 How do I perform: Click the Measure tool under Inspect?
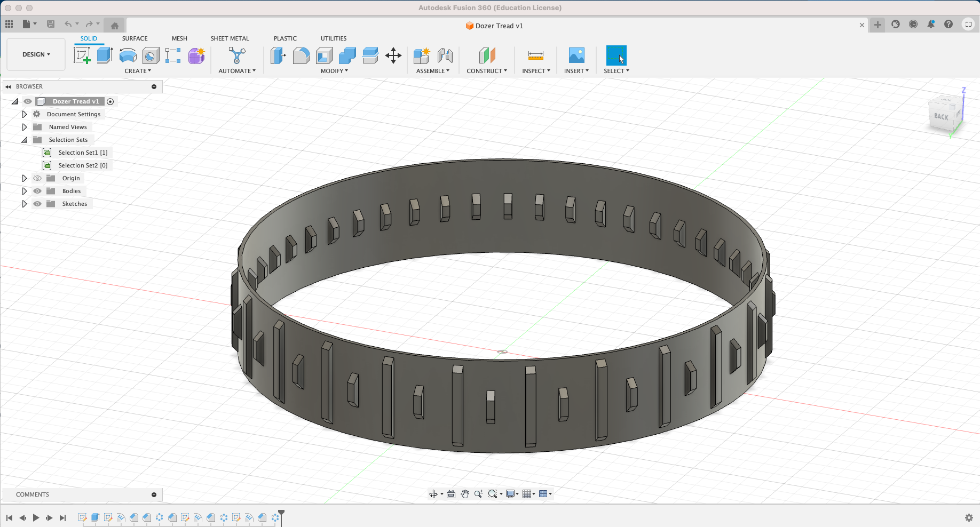coord(535,55)
